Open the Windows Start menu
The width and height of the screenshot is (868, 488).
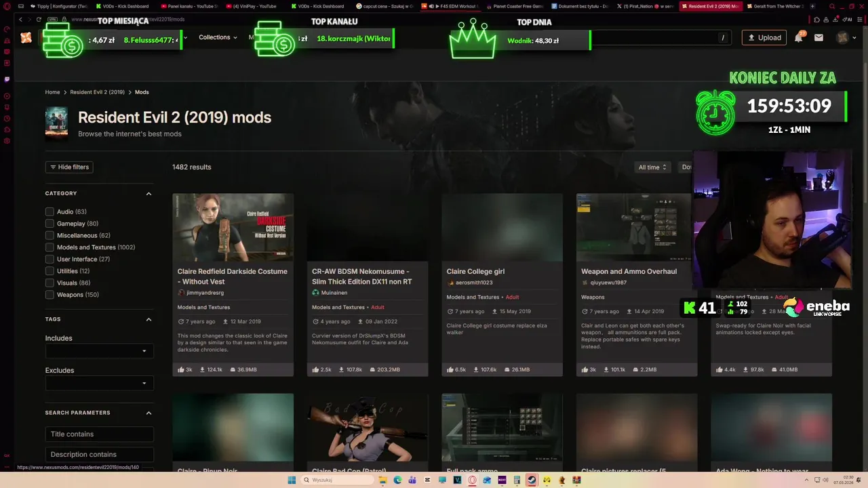(x=292, y=480)
